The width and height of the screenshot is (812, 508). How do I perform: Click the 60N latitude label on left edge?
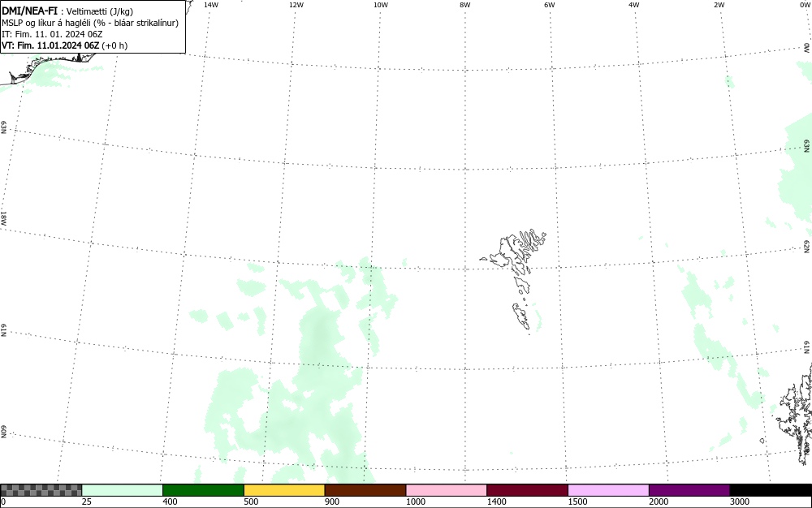pos(3,432)
